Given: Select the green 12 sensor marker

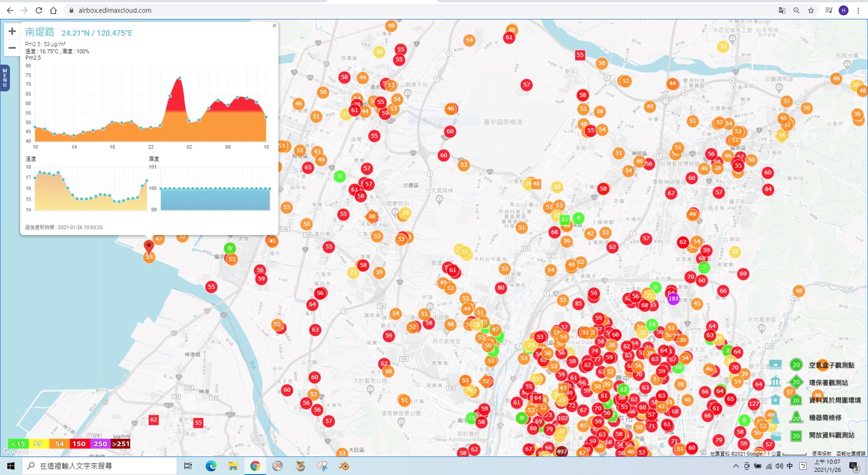Looking at the screenshot, I should [623, 389].
